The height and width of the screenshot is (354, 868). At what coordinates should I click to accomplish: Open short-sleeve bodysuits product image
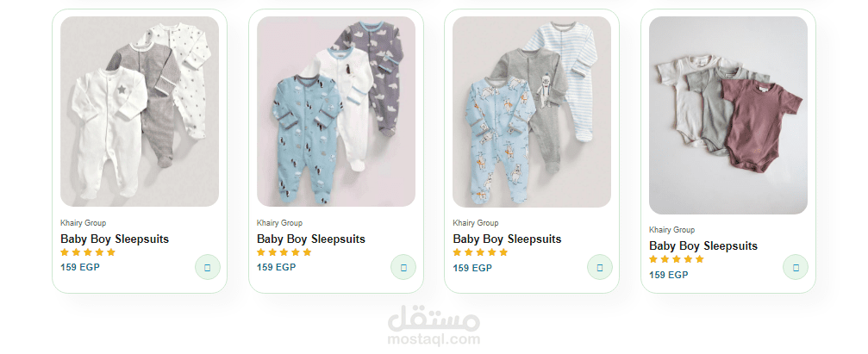click(728, 115)
